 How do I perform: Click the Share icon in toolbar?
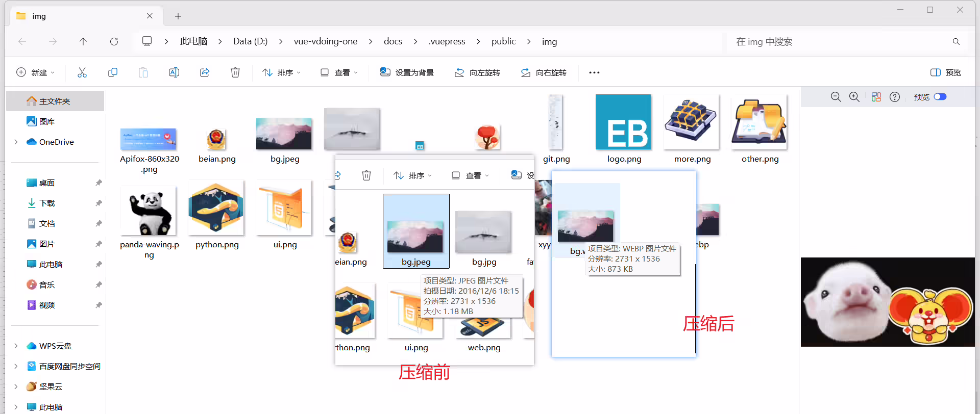[205, 72]
